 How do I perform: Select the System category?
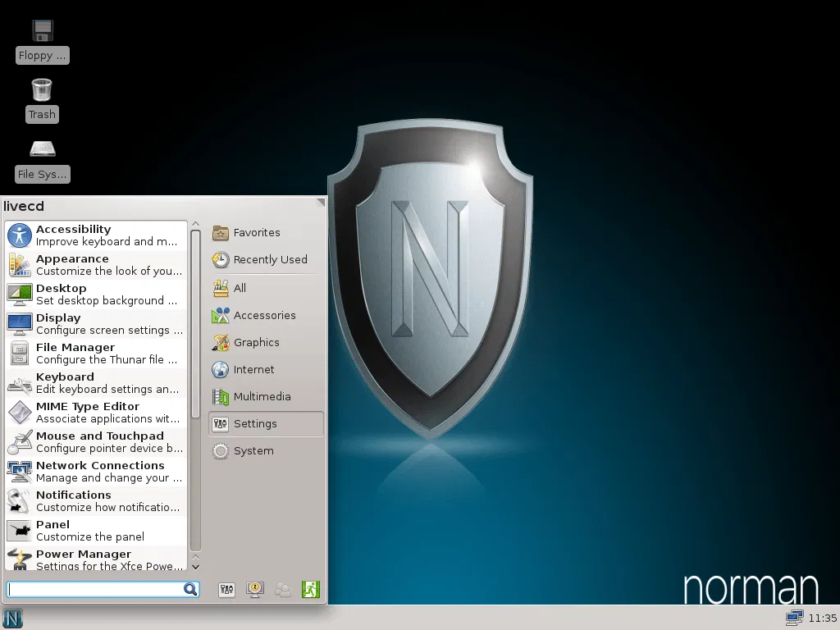tap(267, 451)
